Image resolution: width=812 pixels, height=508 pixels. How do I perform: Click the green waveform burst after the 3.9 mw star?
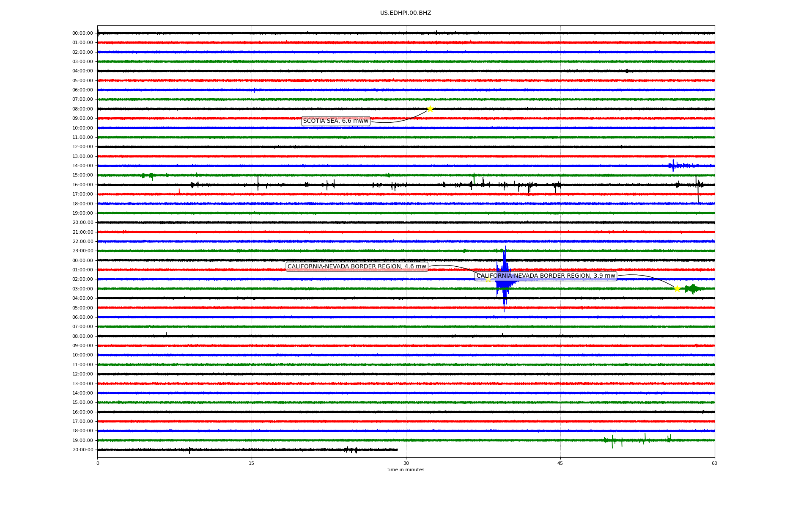(x=694, y=289)
